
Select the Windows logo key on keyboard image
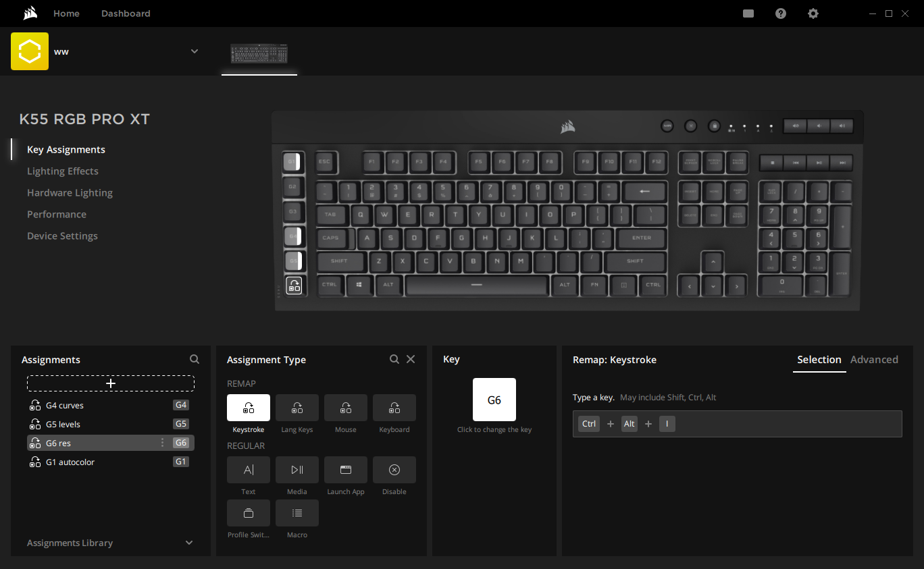pyautogui.click(x=359, y=285)
